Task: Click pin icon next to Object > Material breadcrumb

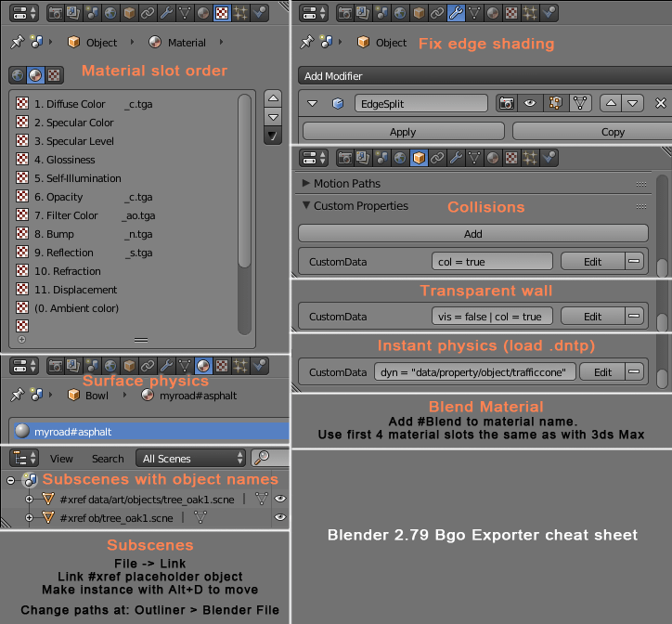Action: (17, 42)
